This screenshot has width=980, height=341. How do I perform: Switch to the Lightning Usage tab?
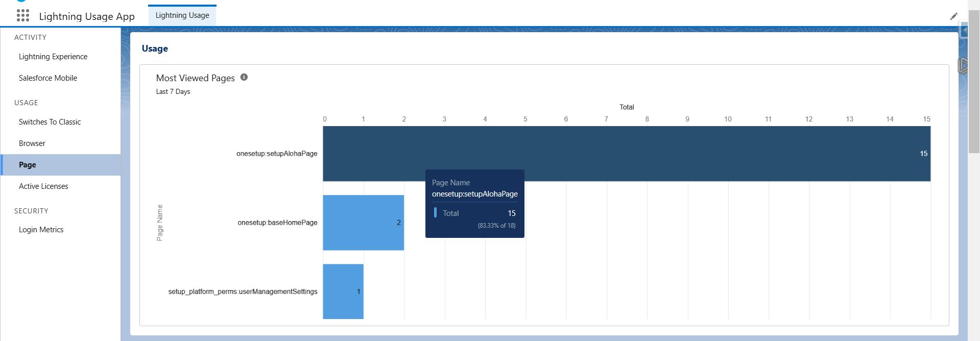coord(182,15)
